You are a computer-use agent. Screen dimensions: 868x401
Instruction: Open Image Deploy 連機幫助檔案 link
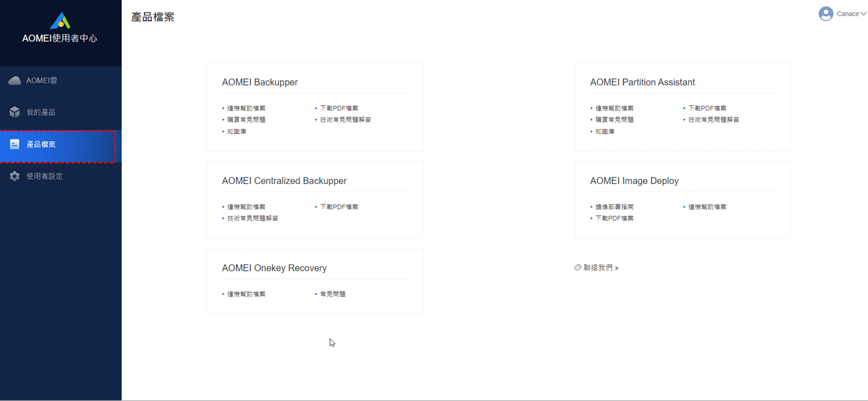tap(707, 207)
